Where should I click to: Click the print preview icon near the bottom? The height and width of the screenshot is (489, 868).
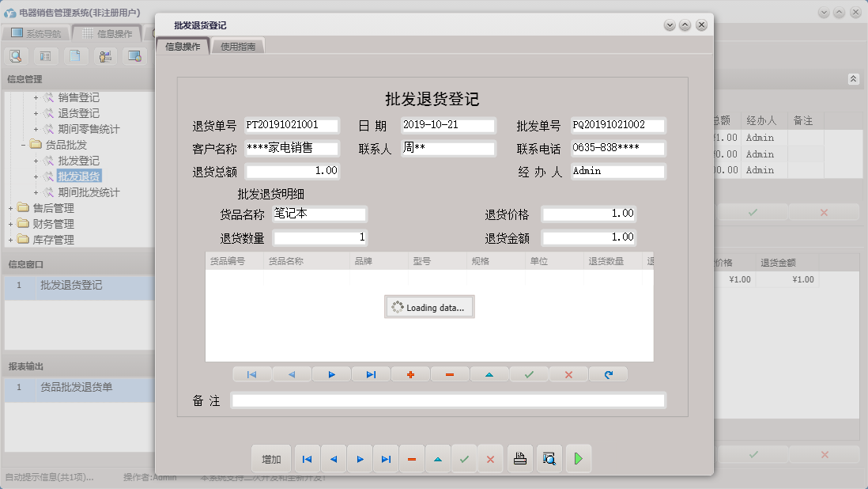(549, 459)
